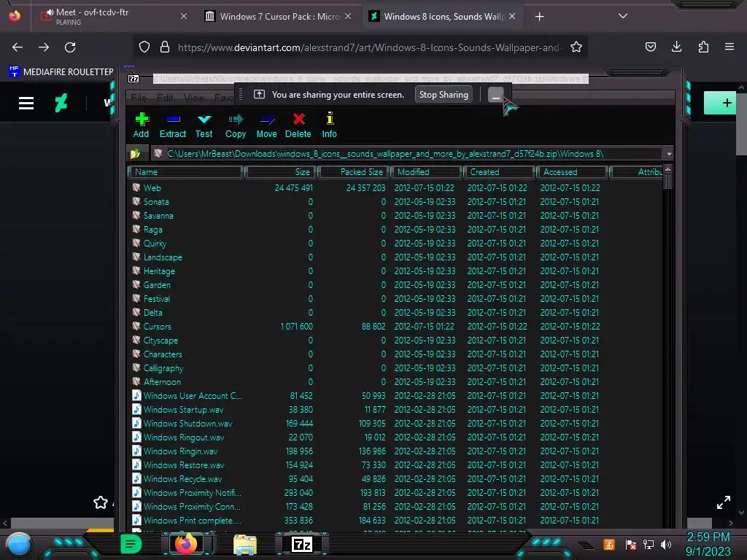Sort by the Name column header
This screenshot has width=747, height=560.
[x=186, y=172]
